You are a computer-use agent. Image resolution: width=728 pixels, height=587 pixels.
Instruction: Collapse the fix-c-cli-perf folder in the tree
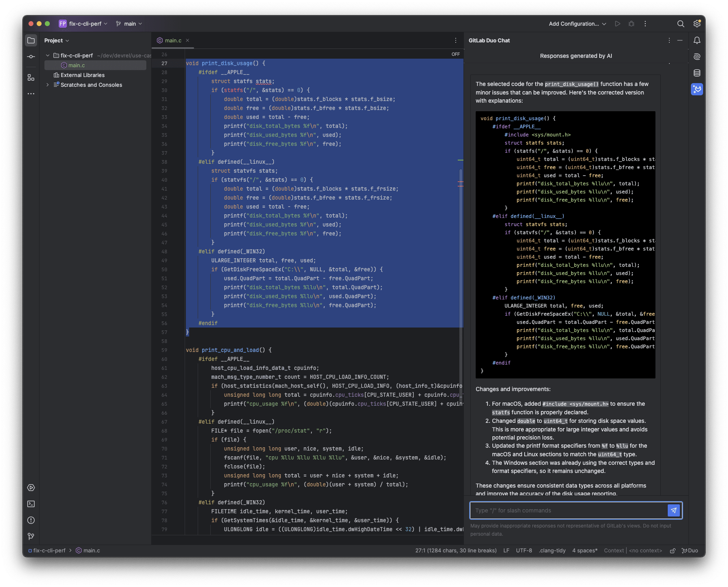click(x=48, y=55)
